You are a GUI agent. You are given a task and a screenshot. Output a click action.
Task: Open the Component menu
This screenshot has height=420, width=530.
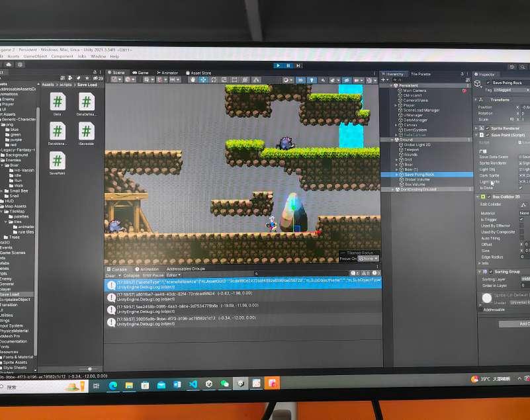(62, 56)
